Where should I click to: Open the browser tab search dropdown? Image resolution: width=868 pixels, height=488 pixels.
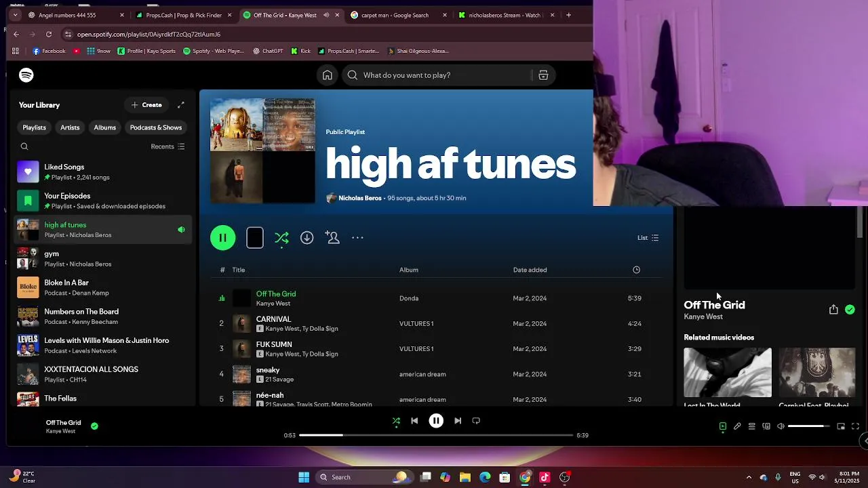[x=15, y=15]
